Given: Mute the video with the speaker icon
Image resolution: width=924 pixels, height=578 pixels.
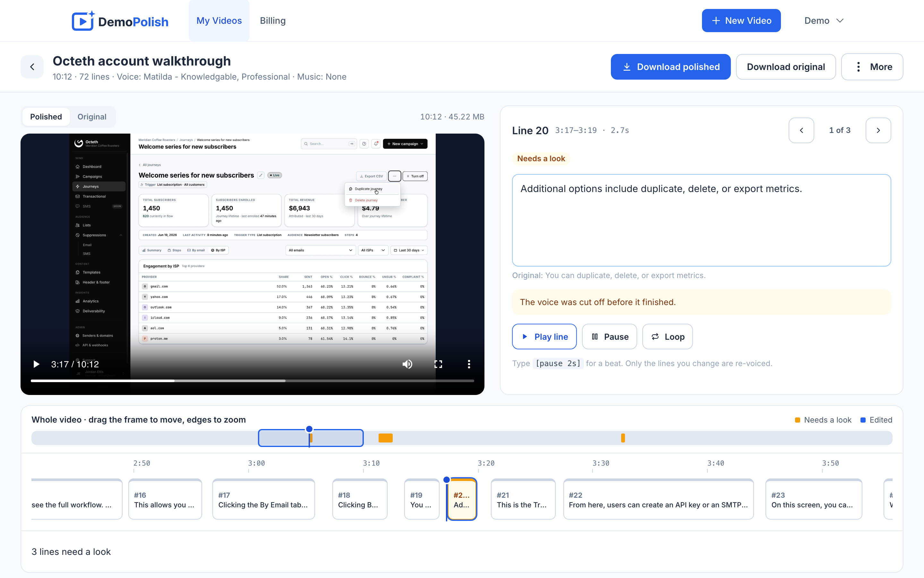Looking at the screenshot, I should (407, 364).
